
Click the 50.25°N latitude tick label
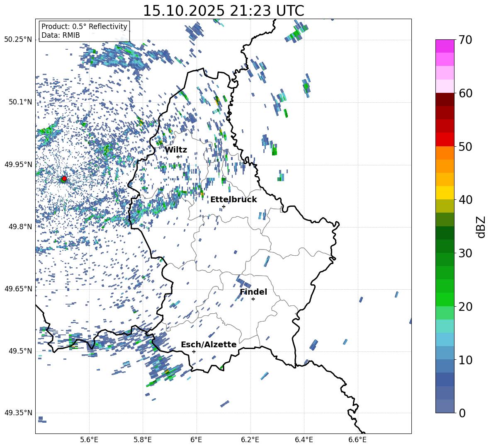(x=18, y=40)
